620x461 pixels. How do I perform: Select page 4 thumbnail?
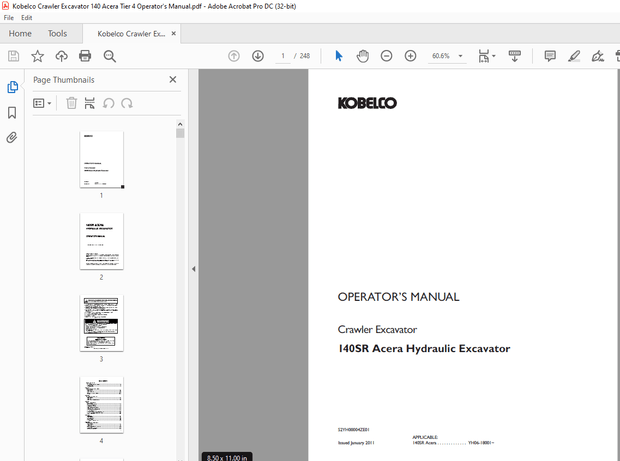click(x=102, y=405)
